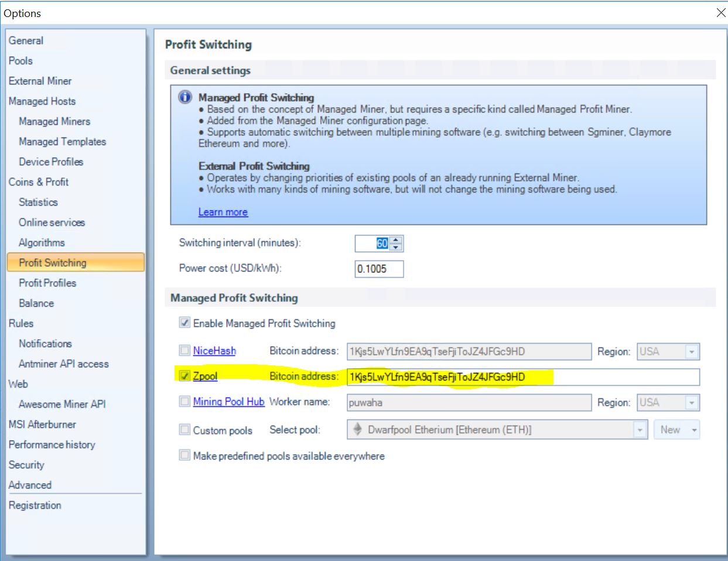Open the Mining Pool Hub link
The width and height of the screenshot is (728, 561).
coord(229,402)
